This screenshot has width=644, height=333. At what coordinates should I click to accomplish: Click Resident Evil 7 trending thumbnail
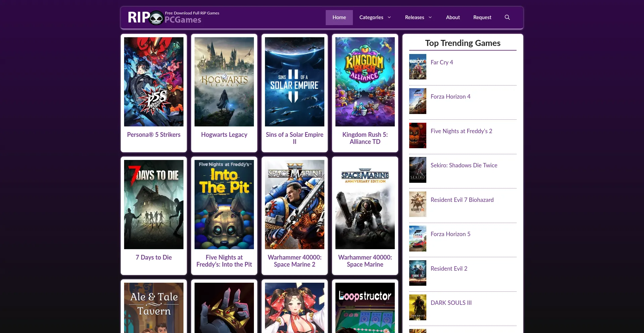pos(418,204)
